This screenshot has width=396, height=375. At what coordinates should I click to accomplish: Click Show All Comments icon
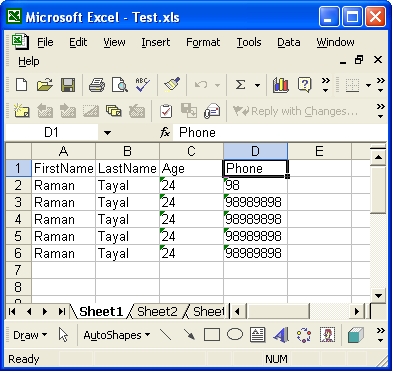(113, 111)
